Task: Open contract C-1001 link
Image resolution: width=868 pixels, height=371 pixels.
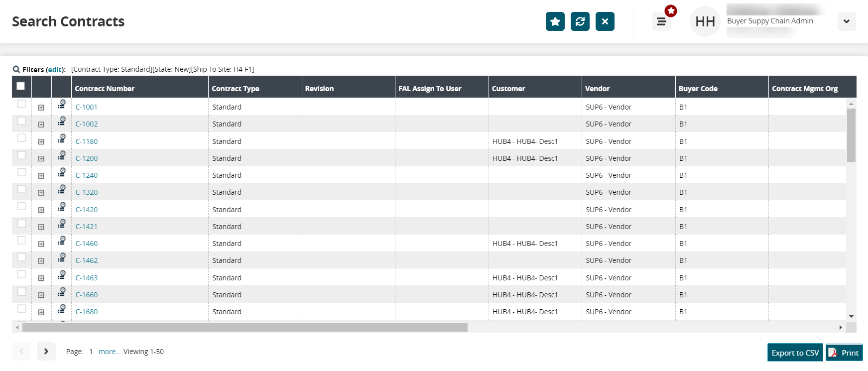Action: tap(87, 107)
